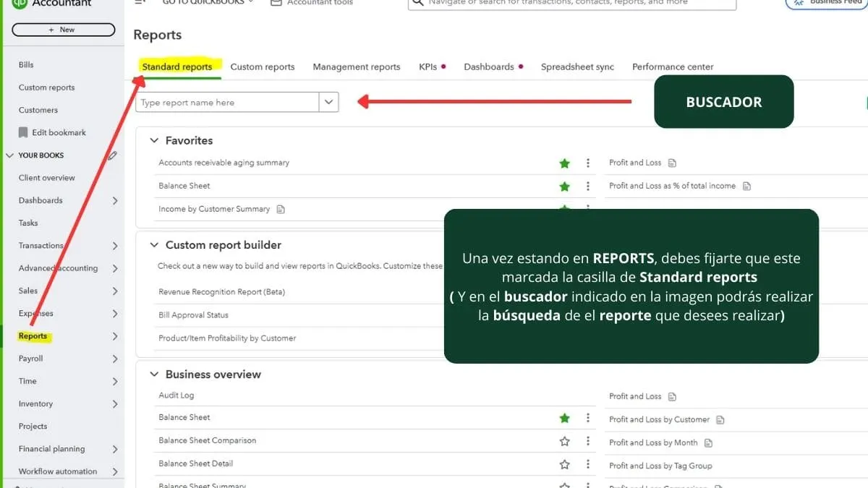Viewport: 868px width, 488px height.
Task: Click the document icon beside Profit and Loss by Customer
Action: pyautogui.click(x=720, y=420)
